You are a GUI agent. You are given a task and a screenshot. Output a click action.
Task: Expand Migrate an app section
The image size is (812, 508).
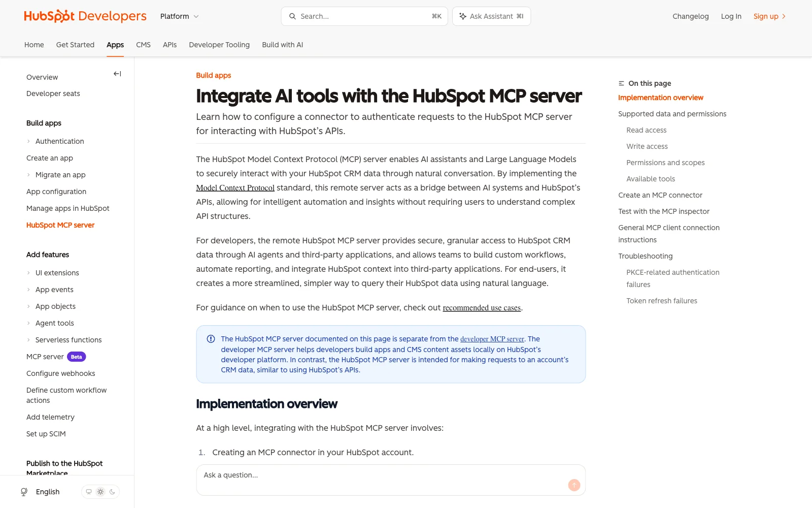pyautogui.click(x=28, y=175)
